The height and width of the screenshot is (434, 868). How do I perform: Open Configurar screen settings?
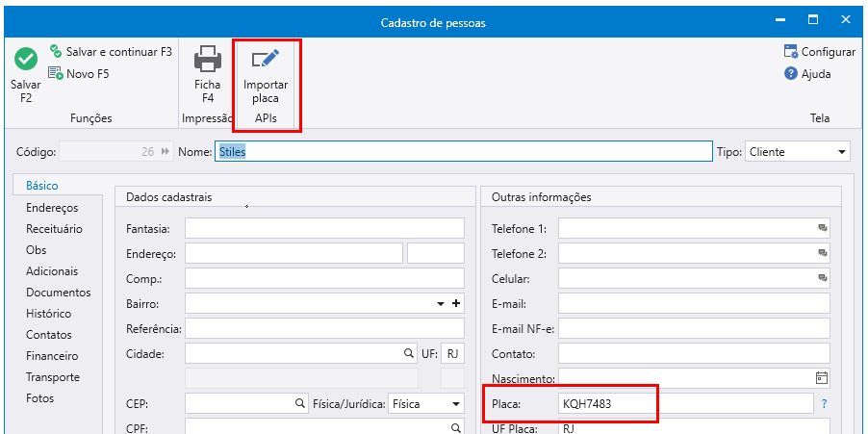click(x=819, y=52)
